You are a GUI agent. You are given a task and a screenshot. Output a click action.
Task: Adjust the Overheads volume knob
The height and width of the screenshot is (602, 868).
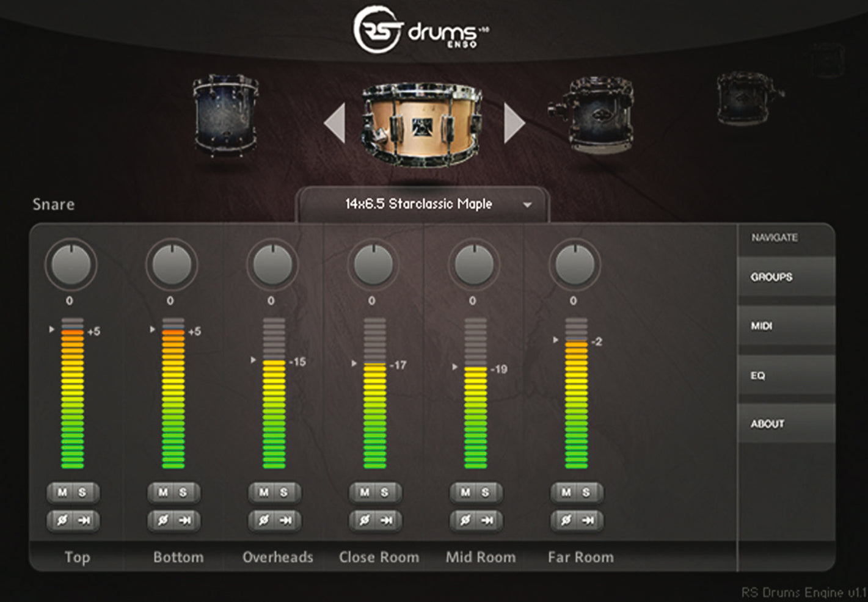click(272, 264)
